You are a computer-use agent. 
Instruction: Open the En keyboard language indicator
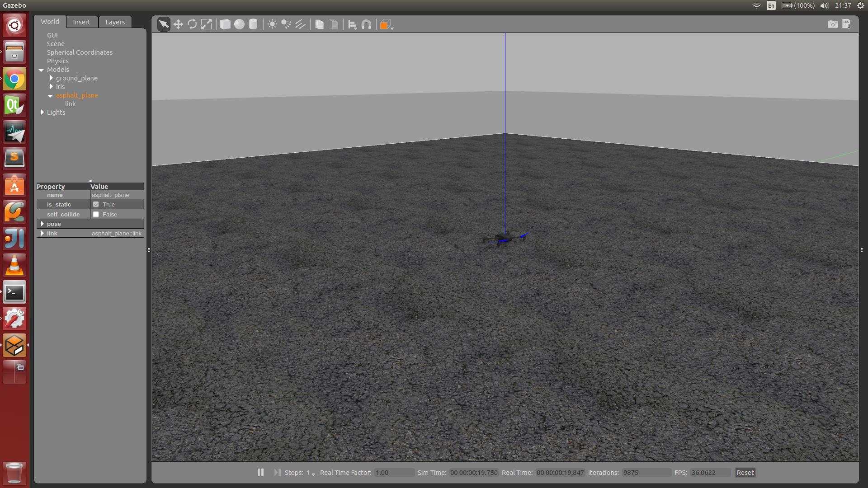[771, 5]
